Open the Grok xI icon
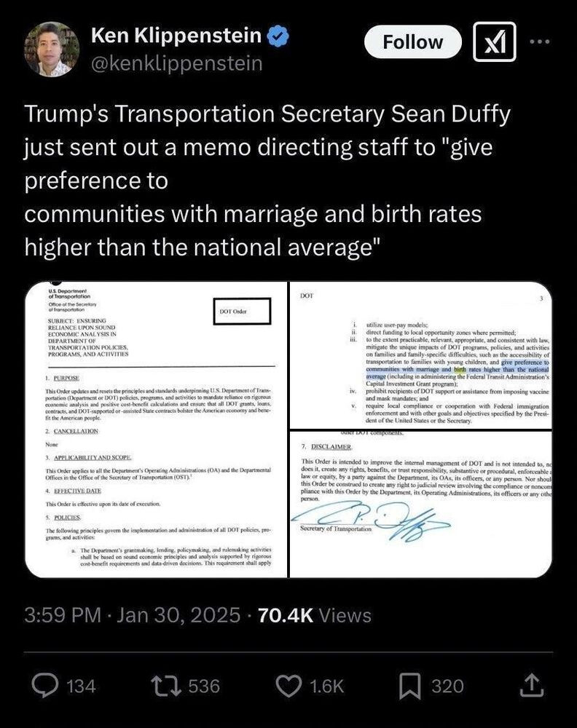Viewport: 577px width, 728px height. pos(494,41)
